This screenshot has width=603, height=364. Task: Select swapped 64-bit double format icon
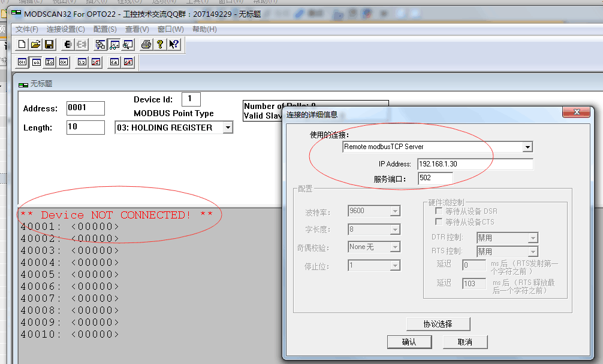click(128, 62)
